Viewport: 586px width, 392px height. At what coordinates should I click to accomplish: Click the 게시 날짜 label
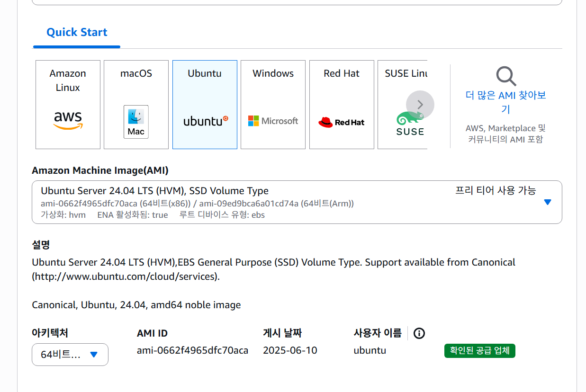click(282, 333)
